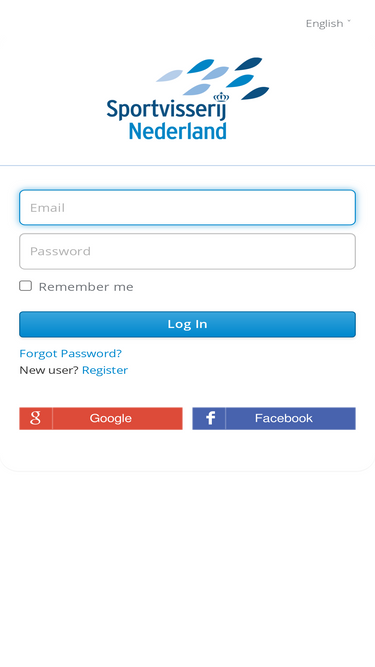Click the 'Remember me' label text
This screenshot has height=667, width=375.
click(x=86, y=287)
